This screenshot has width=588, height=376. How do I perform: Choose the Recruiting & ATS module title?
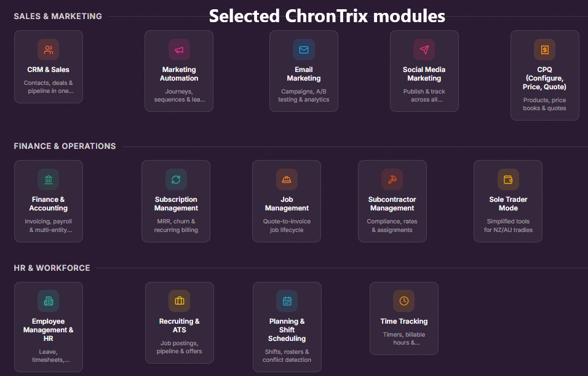179,326
